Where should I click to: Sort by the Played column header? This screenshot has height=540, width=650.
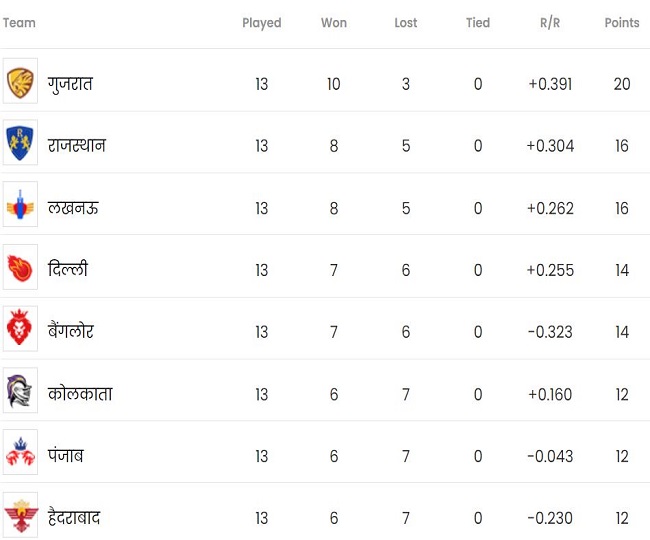(262, 23)
